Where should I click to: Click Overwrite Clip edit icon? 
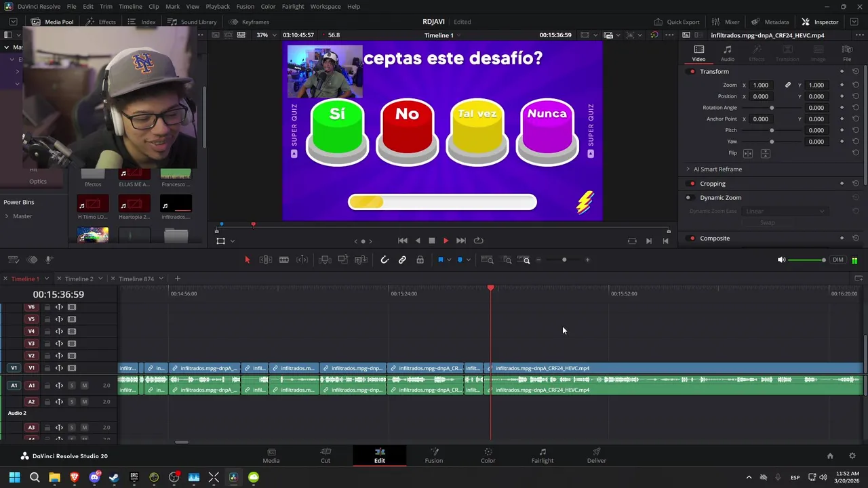pos(343,260)
